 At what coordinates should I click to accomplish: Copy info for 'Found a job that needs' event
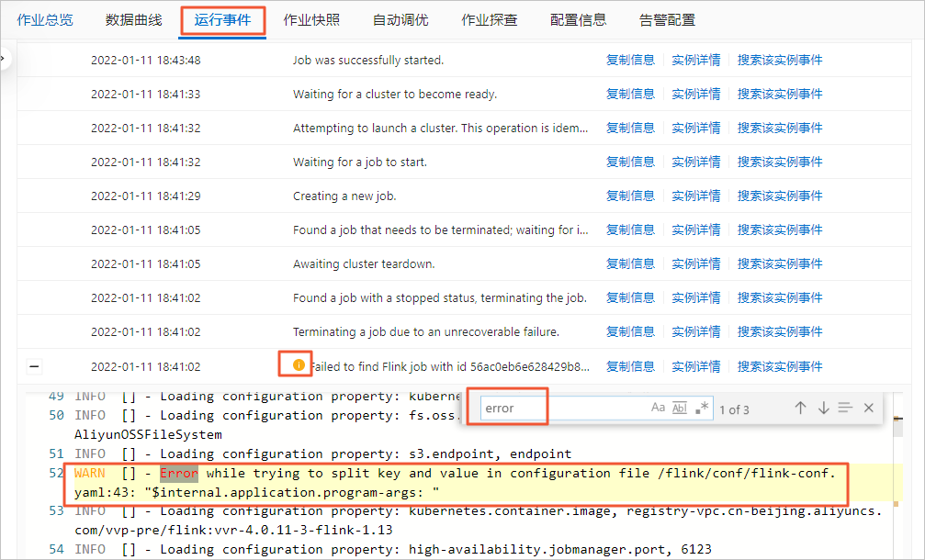coord(631,230)
